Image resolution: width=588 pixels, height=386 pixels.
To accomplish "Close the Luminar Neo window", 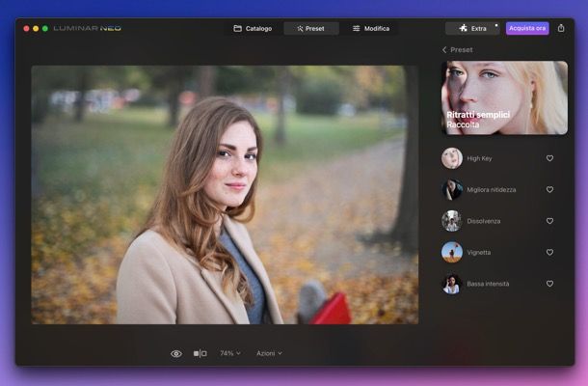I will coord(26,29).
